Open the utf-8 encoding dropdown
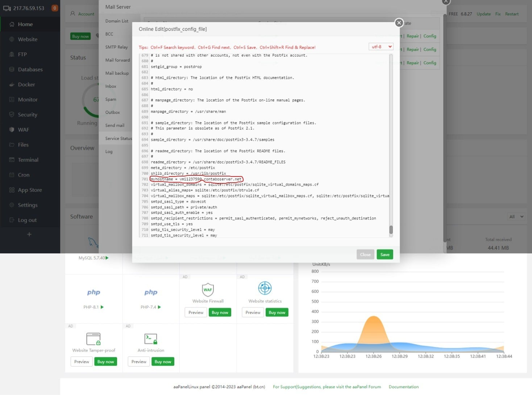 point(381,47)
